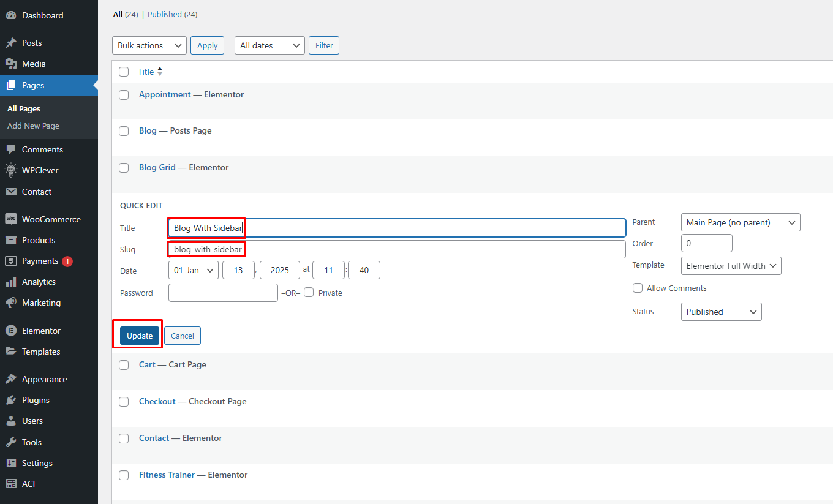
Task: Click the year field showing 2025
Action: pos(280,270)
